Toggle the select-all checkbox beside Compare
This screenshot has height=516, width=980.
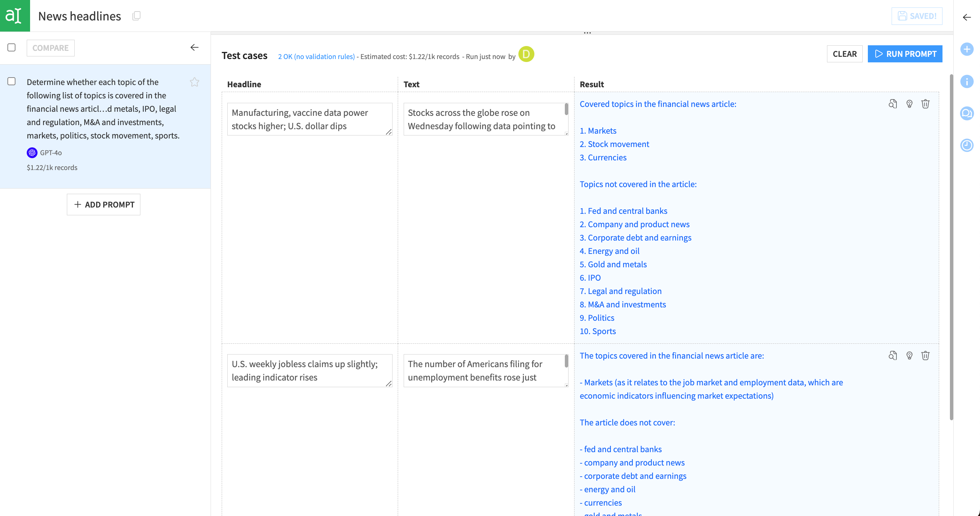pos(12,48)
